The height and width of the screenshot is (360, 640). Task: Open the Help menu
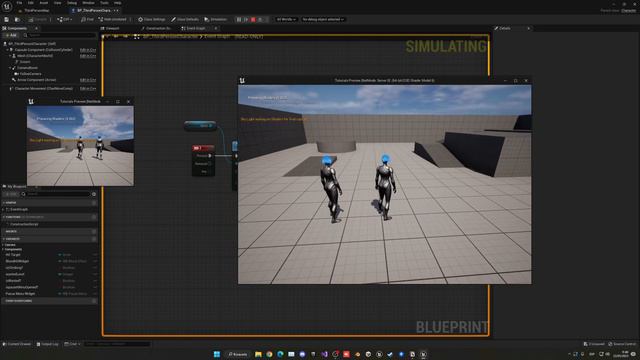point(118,3)
